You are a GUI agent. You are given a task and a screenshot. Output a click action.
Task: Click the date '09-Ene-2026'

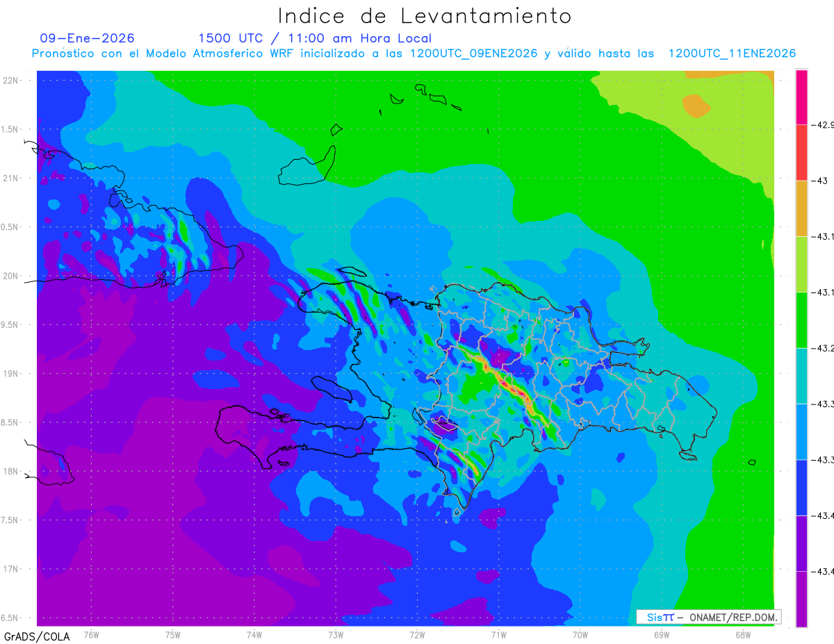tap(88, 38)
